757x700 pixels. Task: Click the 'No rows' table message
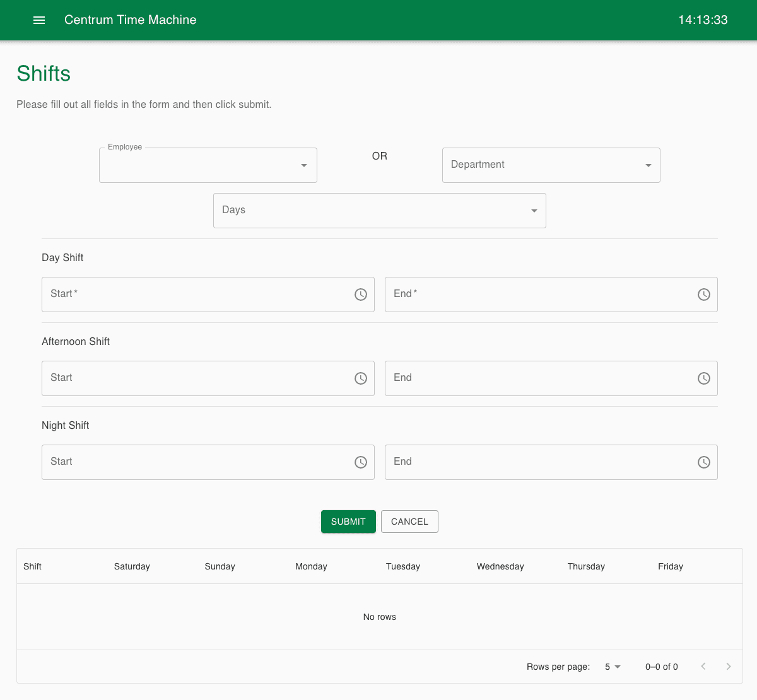380,617
